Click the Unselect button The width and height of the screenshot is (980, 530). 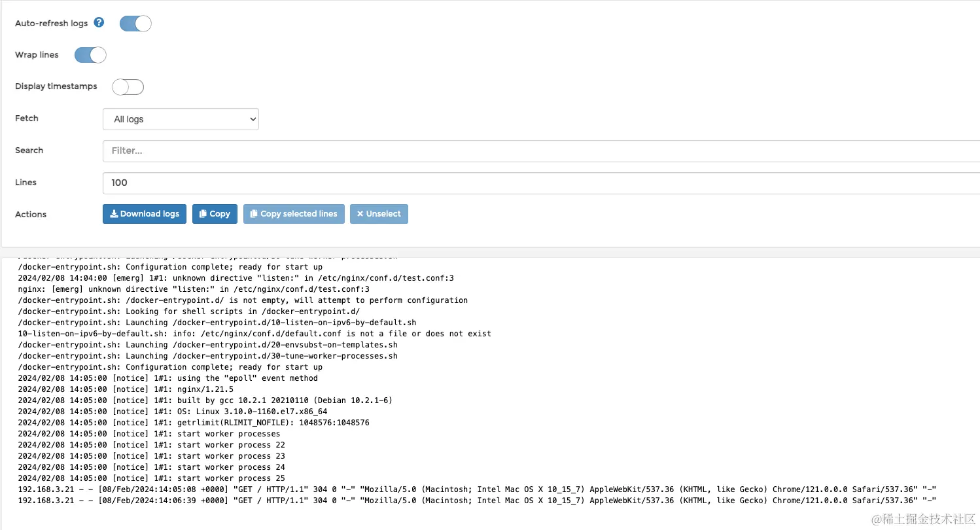pyautogui.click(x=379, y=214)
